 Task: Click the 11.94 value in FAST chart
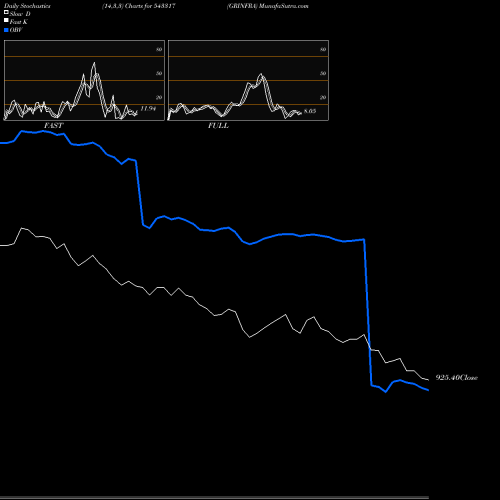click(x=148, y=108)
